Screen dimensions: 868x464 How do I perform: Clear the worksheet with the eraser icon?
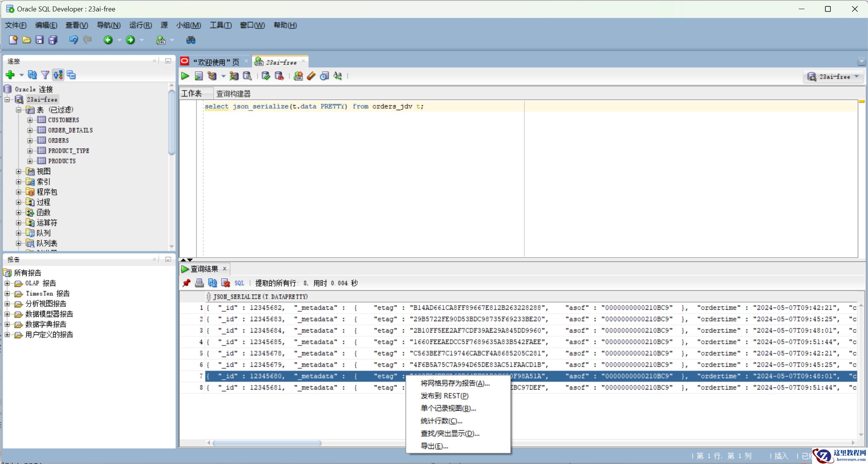point(311,76)
